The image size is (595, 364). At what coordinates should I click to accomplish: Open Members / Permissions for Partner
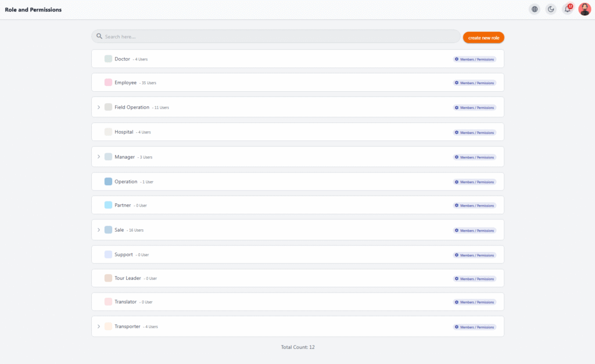click(x=474, y=206)
